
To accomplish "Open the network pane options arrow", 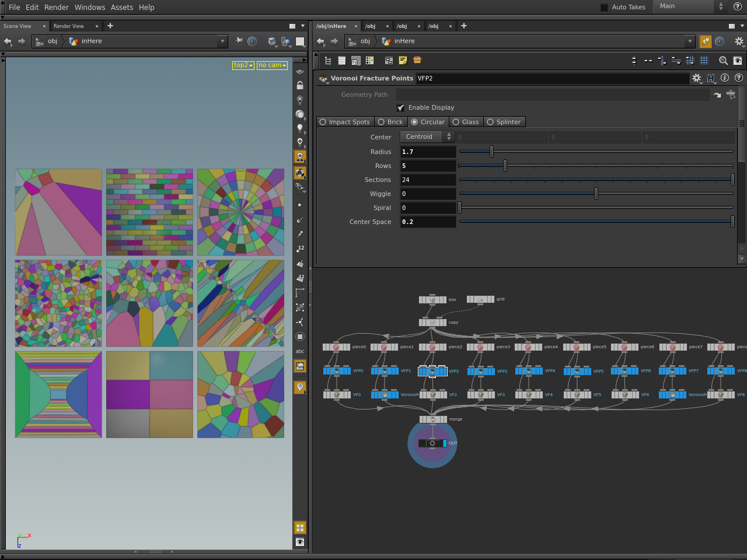I will click(x=743, y=26).
